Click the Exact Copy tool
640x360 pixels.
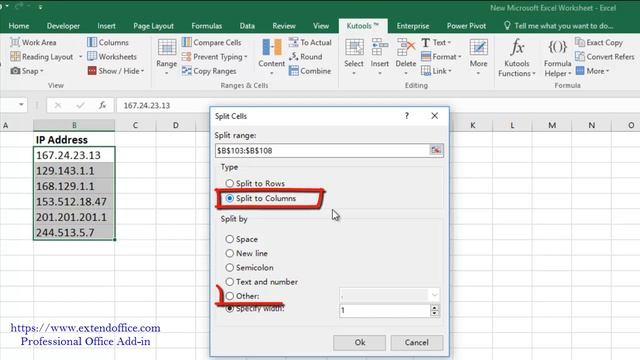[599, 42]
